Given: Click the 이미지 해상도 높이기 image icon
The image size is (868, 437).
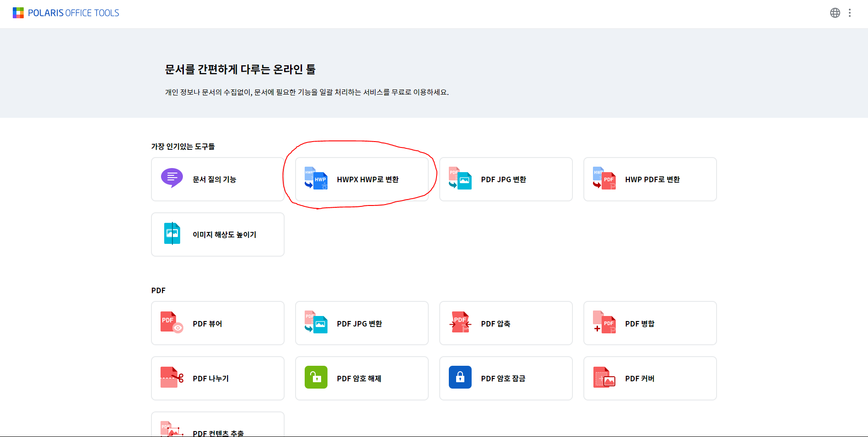Looking at the screenshot, I should 172,233.
